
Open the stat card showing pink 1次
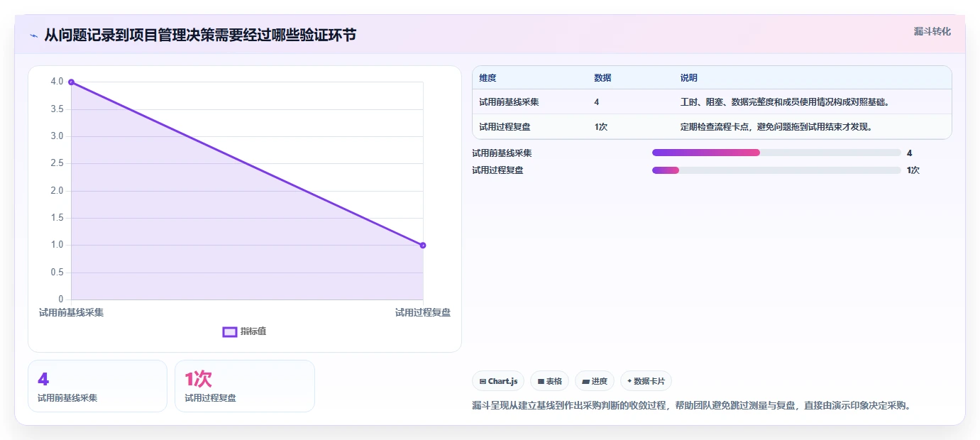pos(245,386)
